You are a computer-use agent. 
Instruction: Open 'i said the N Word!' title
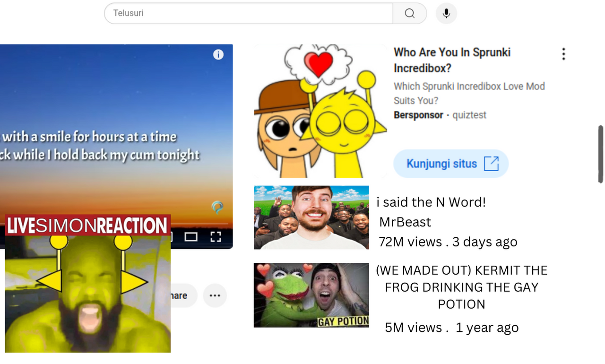tap(431, 202)
